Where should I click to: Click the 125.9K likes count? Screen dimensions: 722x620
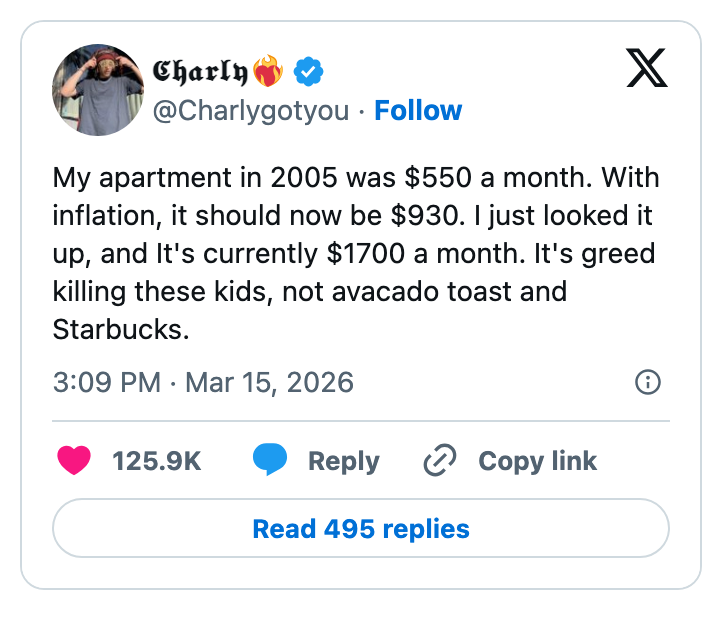click(157, 461)
